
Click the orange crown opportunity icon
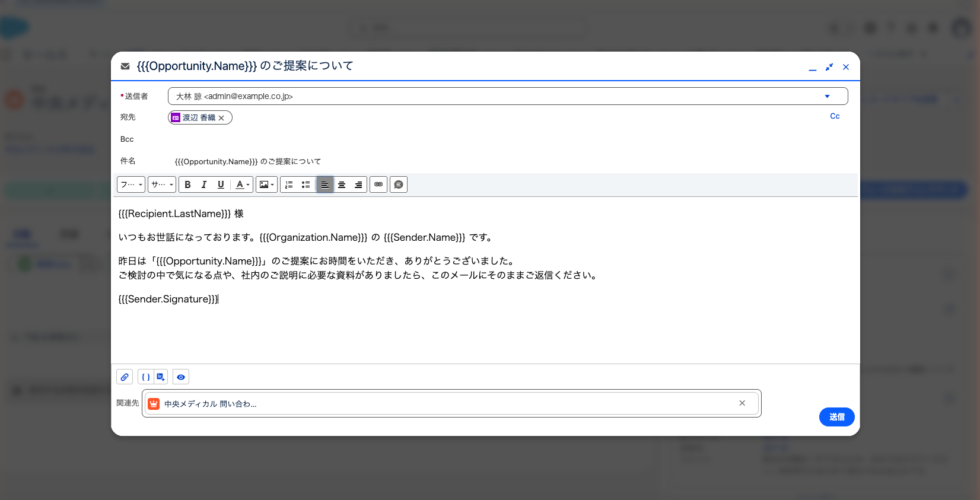[154, 404]
